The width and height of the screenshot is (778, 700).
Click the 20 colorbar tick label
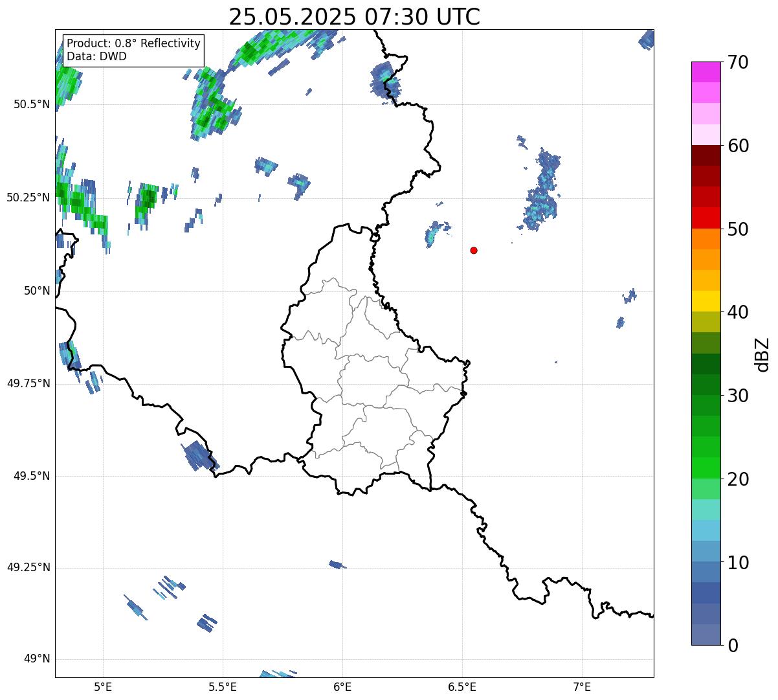737,479
